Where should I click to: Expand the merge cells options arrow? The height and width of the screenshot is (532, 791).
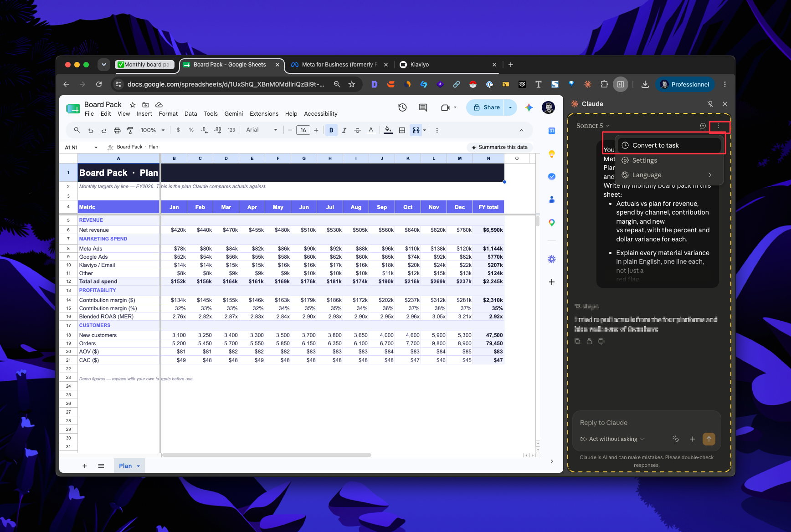pos(425,130)
